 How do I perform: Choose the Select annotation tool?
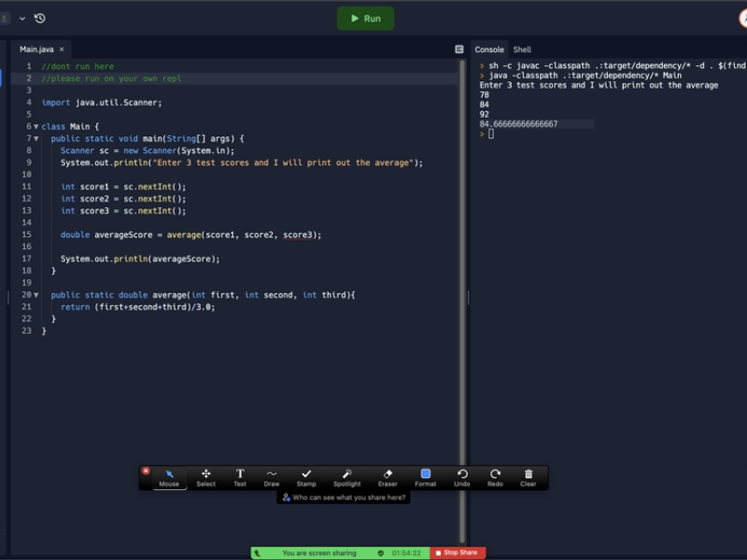click(x=205, y=478)
